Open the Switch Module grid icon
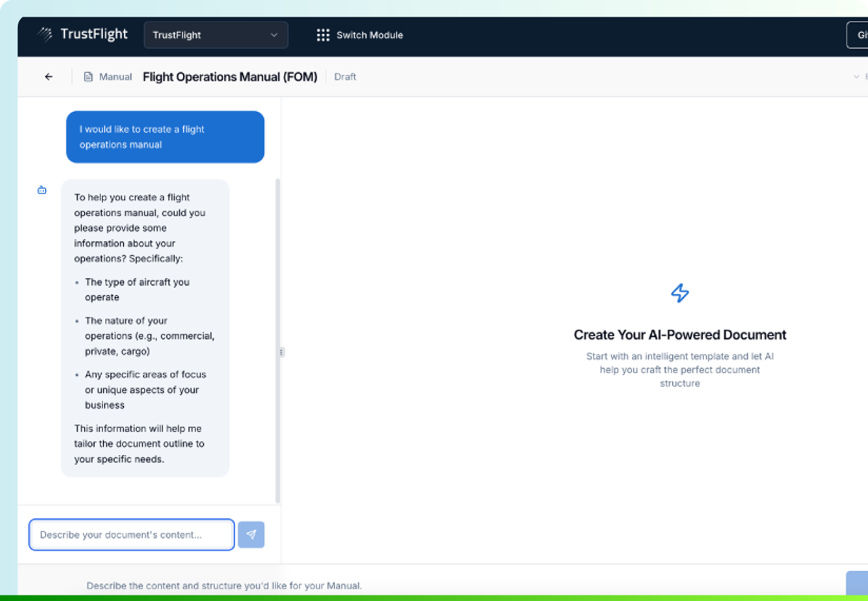Image resolution: width=868 pixels, height=601 pixels. (x=323, y=35)
